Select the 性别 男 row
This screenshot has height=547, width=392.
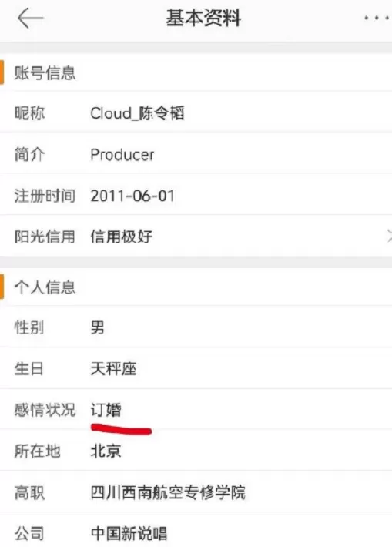196,327
